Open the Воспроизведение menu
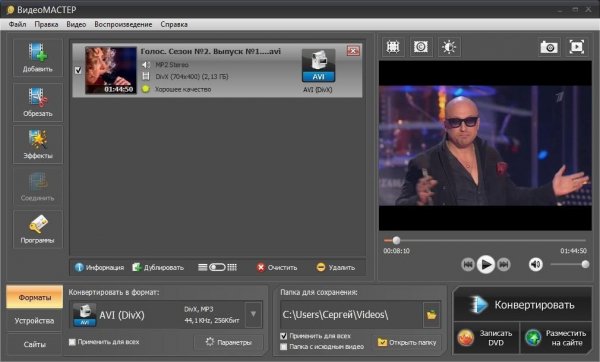Viewport: 600px width, 362px height. (x=123, y=24)
